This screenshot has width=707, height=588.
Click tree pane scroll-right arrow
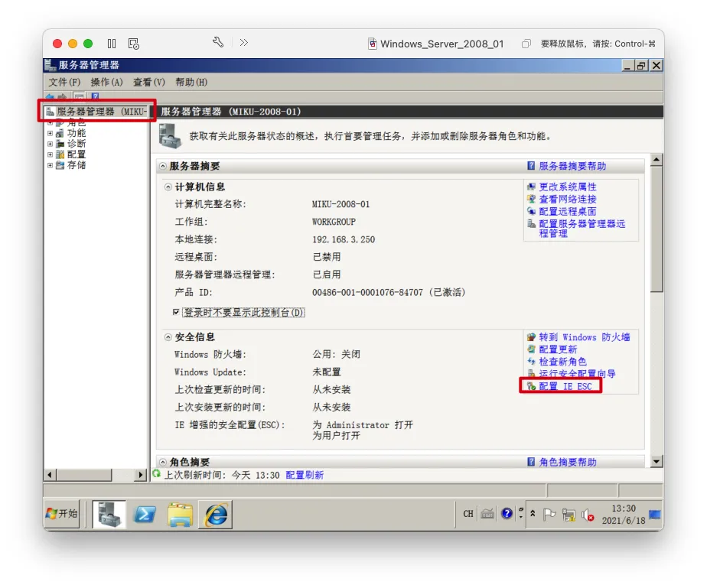141,475
